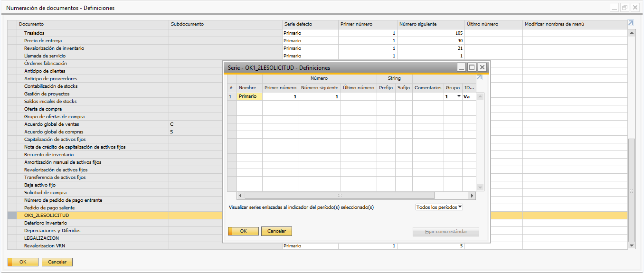The image size is (644, 273).
Task: Click the expand icon of the main document grid
Action: click(631, 23)
